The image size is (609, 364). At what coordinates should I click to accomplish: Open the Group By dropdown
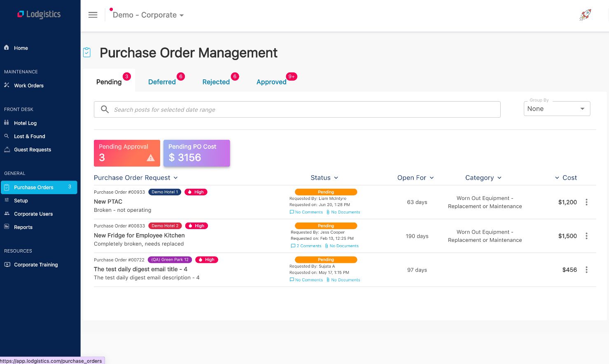556,109
